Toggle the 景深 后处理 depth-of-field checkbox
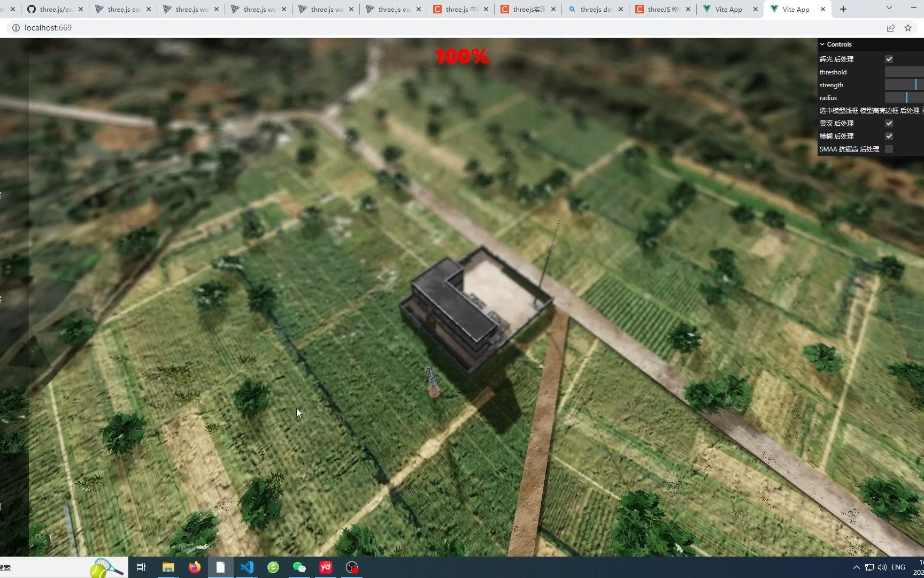Screen dimensions: 924x578 point(889,124)
